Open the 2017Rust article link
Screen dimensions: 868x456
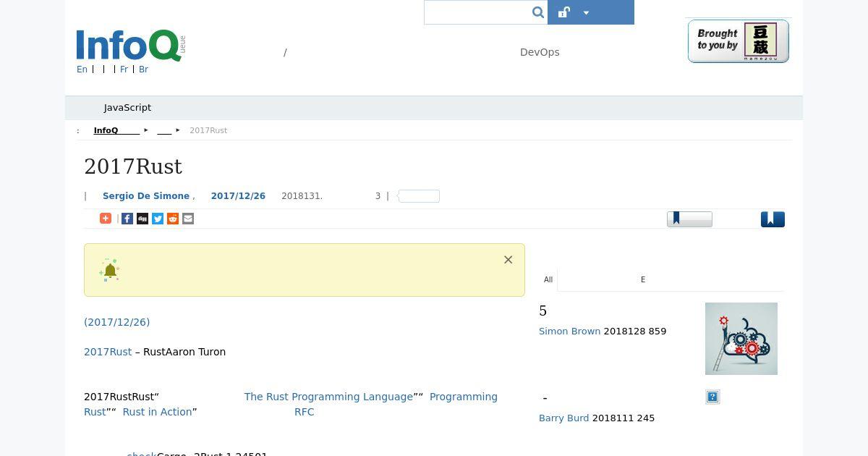pyautogui.click(x=108, y=352)
